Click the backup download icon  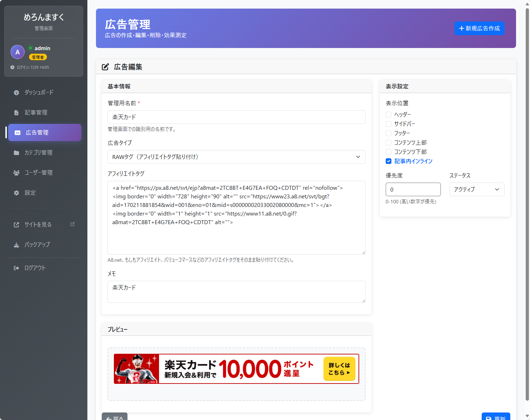point(16,245)
